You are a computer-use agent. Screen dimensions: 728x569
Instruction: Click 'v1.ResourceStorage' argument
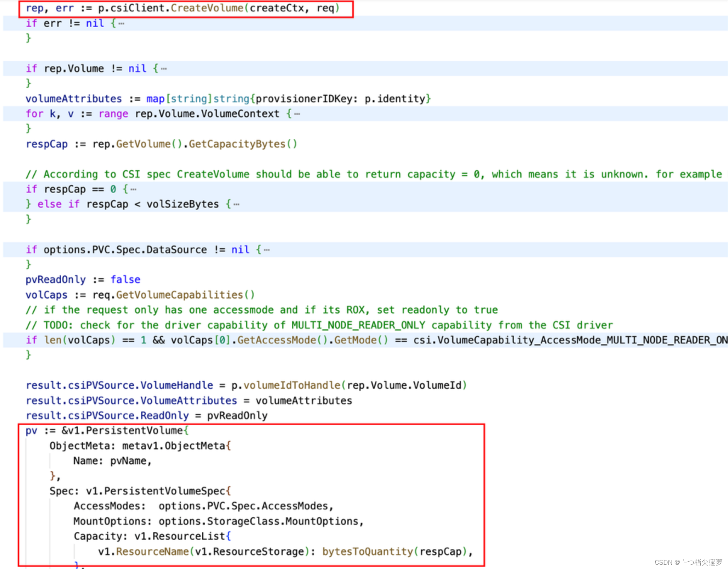[x=249, y=552]
